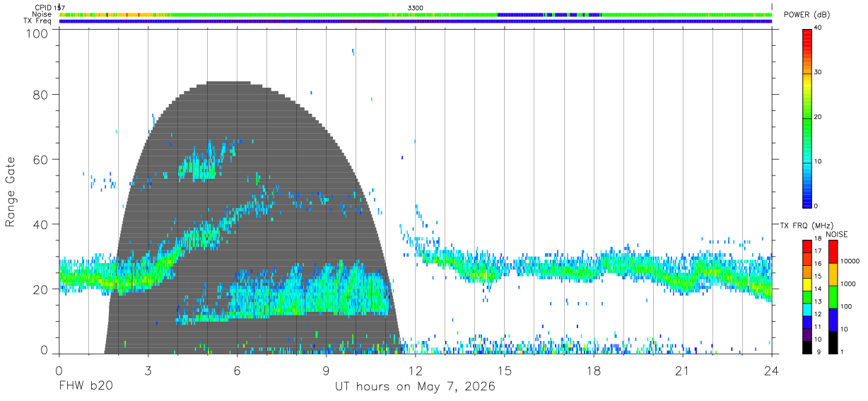The height and width of the screenshot is (401, 868).
Task: Click x-axis tick label '3'
Action: click(x=148, y=370)
